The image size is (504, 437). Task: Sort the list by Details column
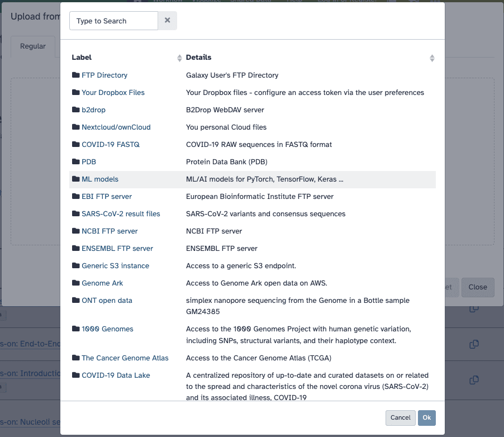432,58
